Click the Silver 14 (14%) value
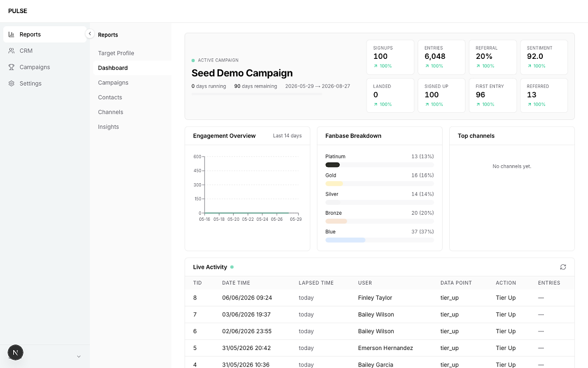This screenshot has width=588, height=368. click(422, 194)
